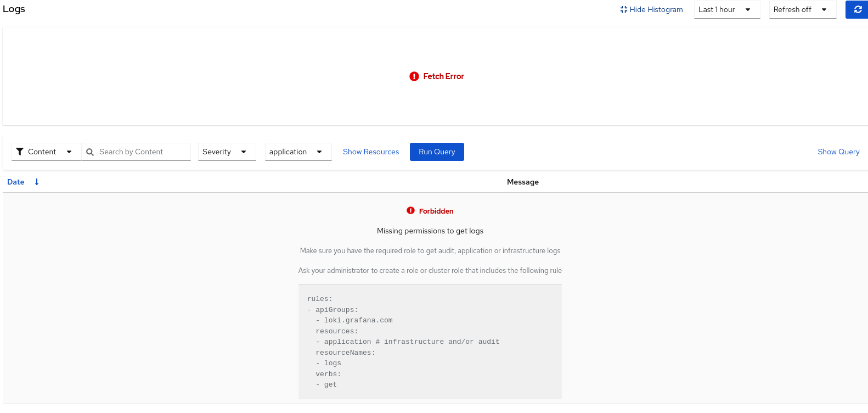Open the Content filter type dropdown

[46, 152]
